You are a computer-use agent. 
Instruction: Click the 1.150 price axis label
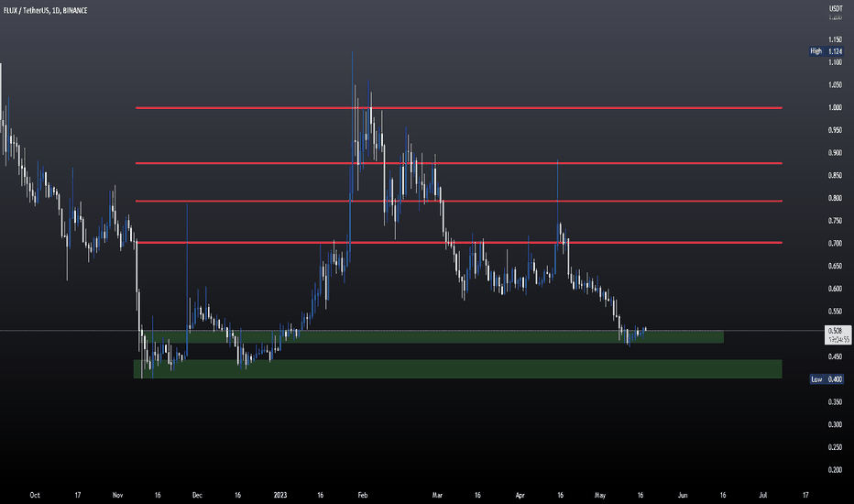[835, 39]
